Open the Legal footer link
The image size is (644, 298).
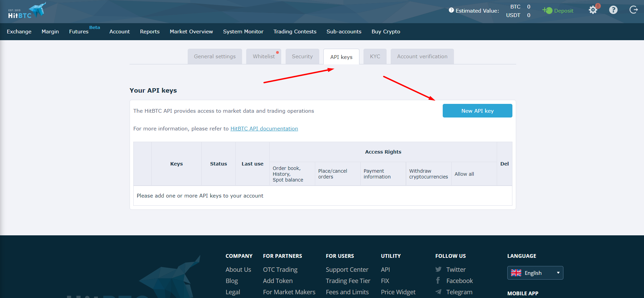point(233,292)
